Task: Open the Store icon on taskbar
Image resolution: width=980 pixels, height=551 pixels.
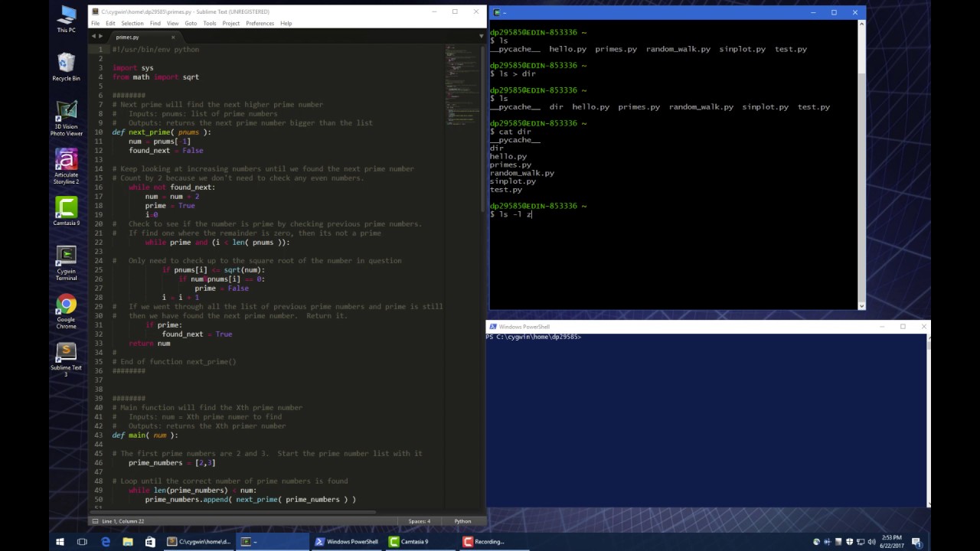Action: [150, 542]
